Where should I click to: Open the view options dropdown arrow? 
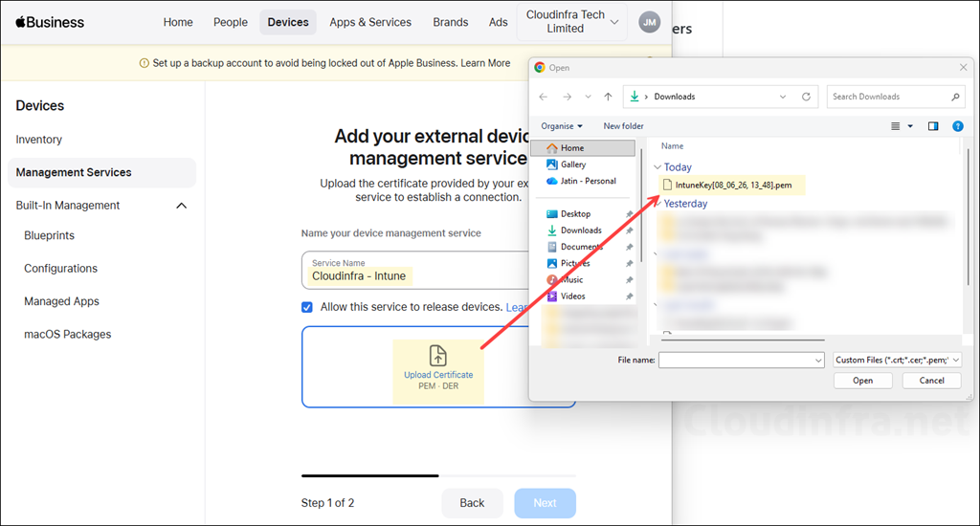[x=911, y=126]
